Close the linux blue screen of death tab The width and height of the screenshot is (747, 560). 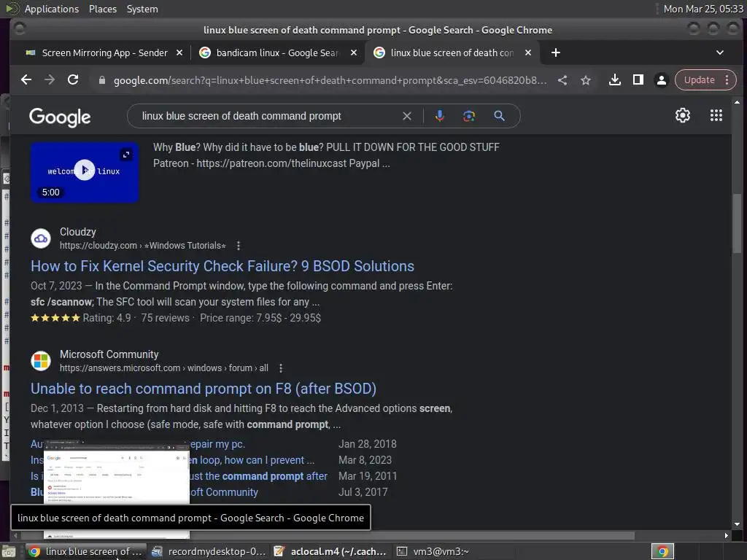(x=528, y=52)
